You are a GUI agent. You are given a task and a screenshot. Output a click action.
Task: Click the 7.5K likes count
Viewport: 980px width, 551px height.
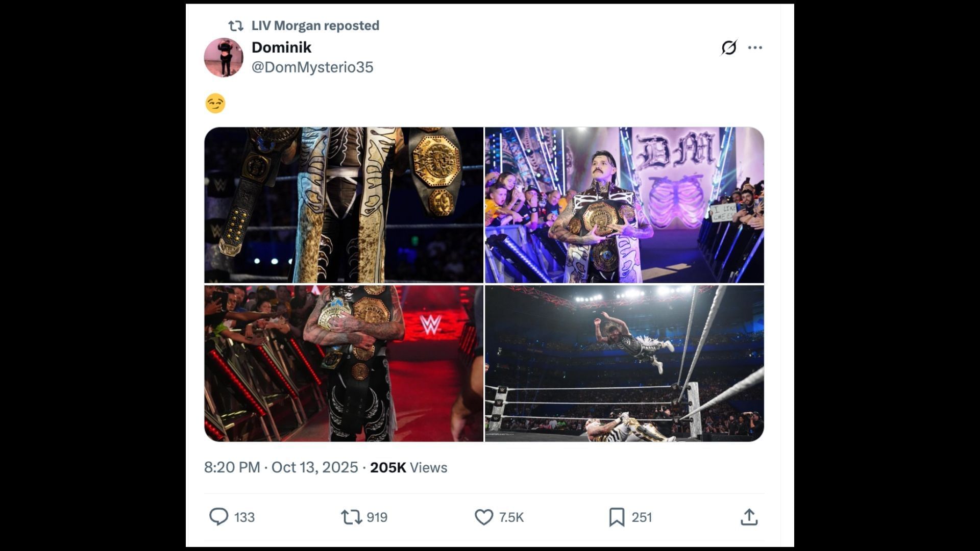pyautogui.click(x=511, y=517)
